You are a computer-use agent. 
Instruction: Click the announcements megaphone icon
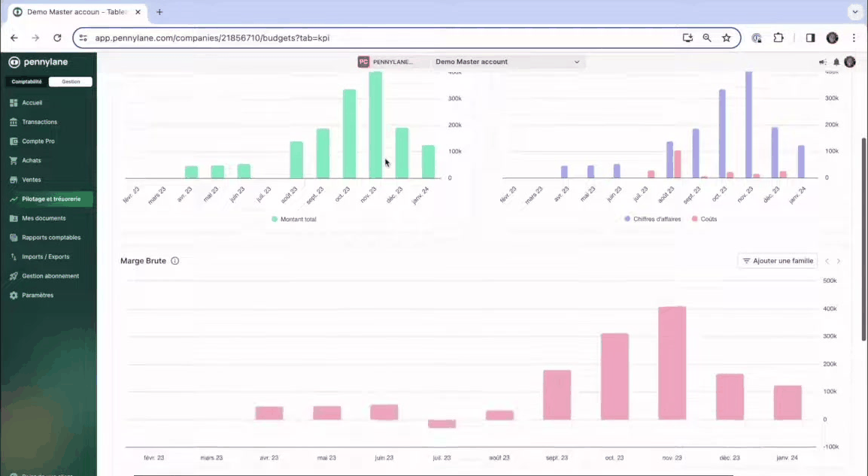[x=823, y=62]
